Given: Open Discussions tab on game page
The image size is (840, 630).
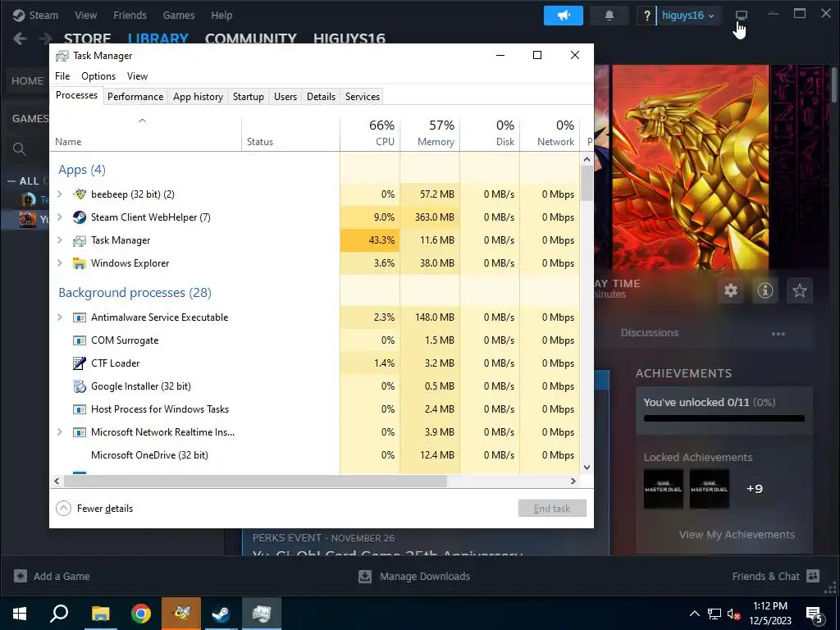Looking at the screenshot, I should 650,333.
